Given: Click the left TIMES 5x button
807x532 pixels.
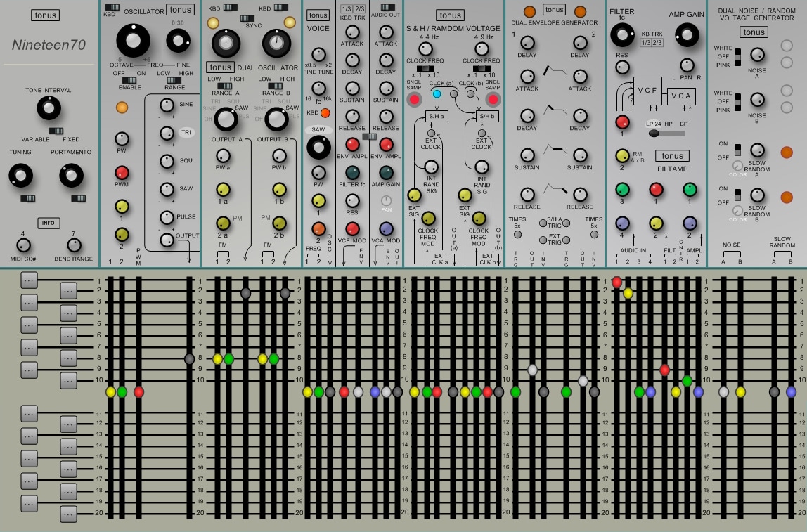Looking at the screenshot, I should [x=517, y=235].
